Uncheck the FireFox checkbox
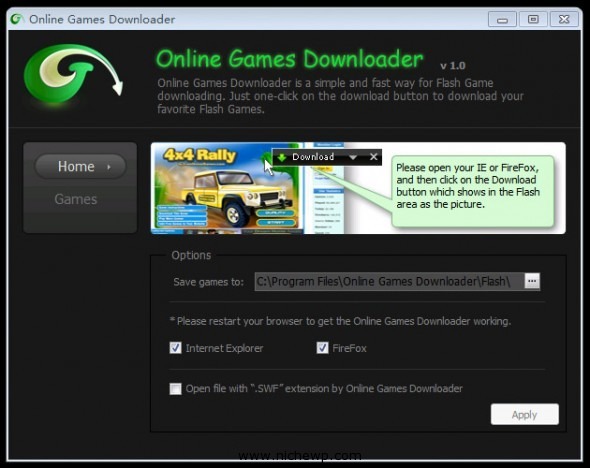This screenshot has height=468, width=590. click(322, 348)
